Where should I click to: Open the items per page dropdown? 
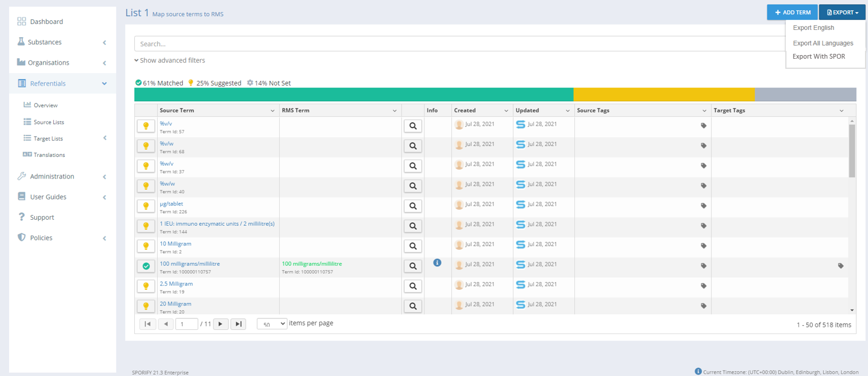coord(272,324)
